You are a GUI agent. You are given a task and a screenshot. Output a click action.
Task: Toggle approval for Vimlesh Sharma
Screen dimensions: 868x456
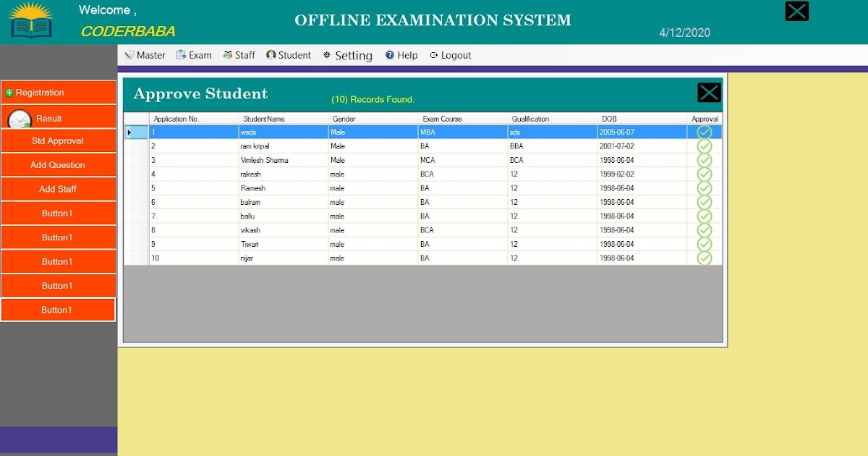pyautogui.click(x=703, y=160)
